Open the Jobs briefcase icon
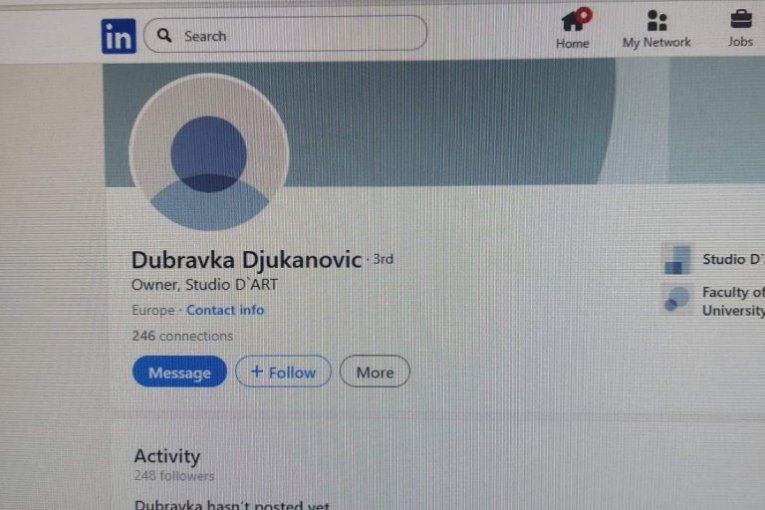This screenshot has width=765, height=510. [741, 20]
